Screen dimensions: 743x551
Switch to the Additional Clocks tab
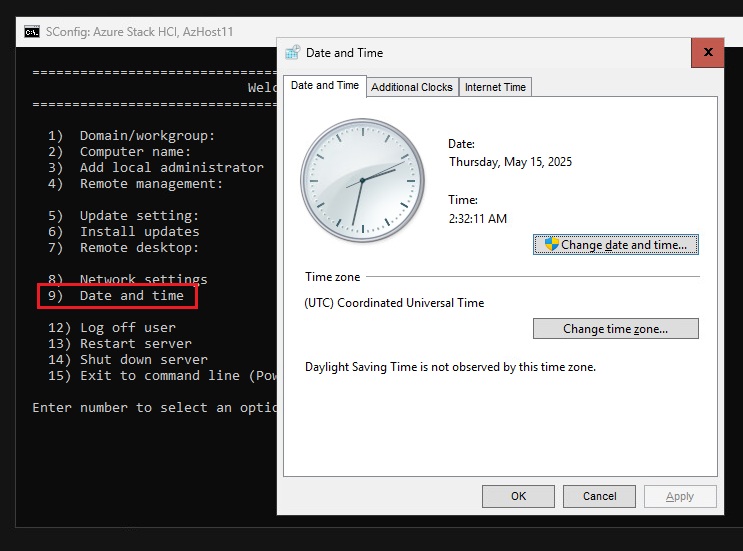pyautogui.click(x=412, y=87)
